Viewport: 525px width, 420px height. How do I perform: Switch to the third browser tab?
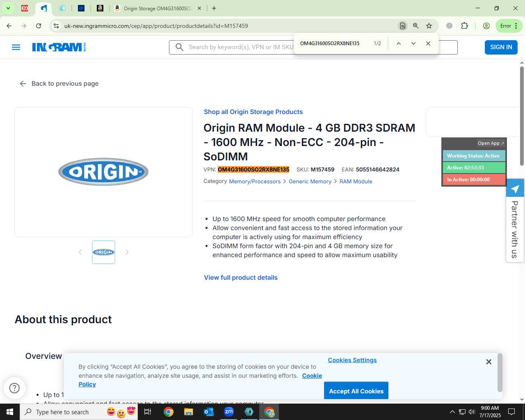tap(62, 8)
